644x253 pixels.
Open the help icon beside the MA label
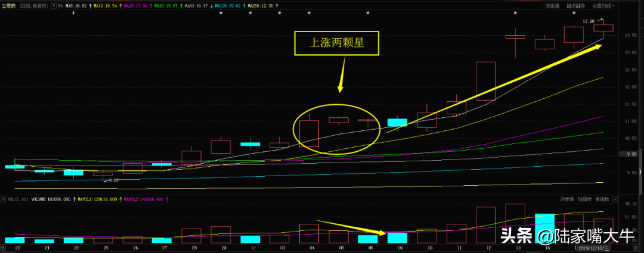tap(54, 6)
